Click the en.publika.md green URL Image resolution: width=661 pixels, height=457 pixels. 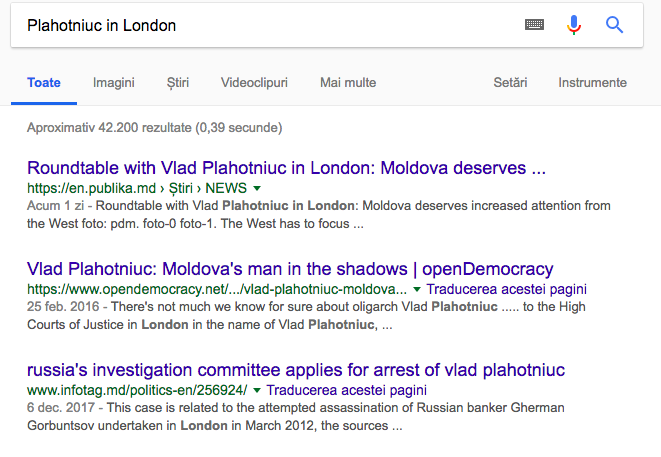point(137,188)
